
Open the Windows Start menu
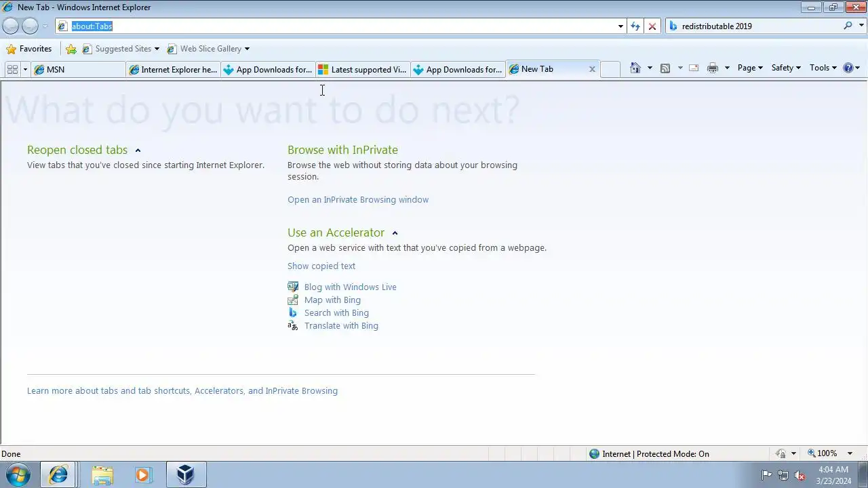18,475
